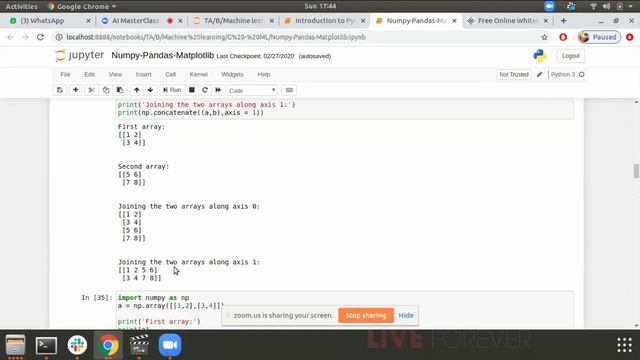This screenshot has width=640, height=360.
Task: Run the current cell
Action: pos(172,90)
